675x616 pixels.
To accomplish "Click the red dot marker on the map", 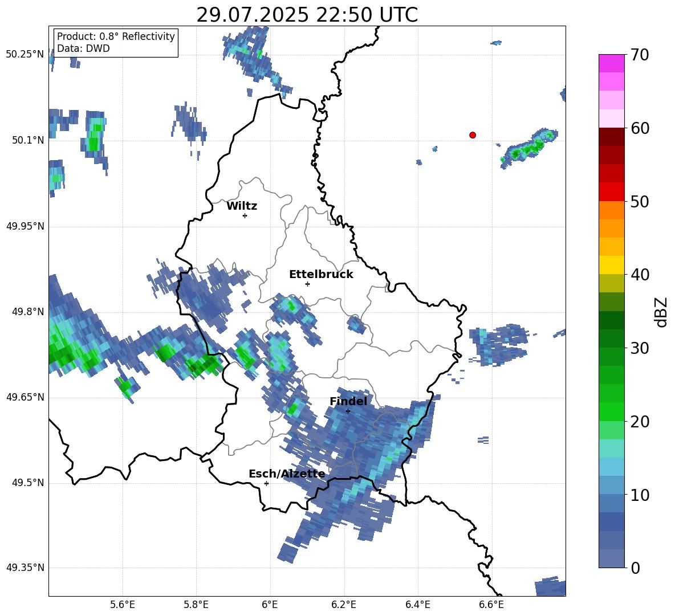I will pos(473,135).
